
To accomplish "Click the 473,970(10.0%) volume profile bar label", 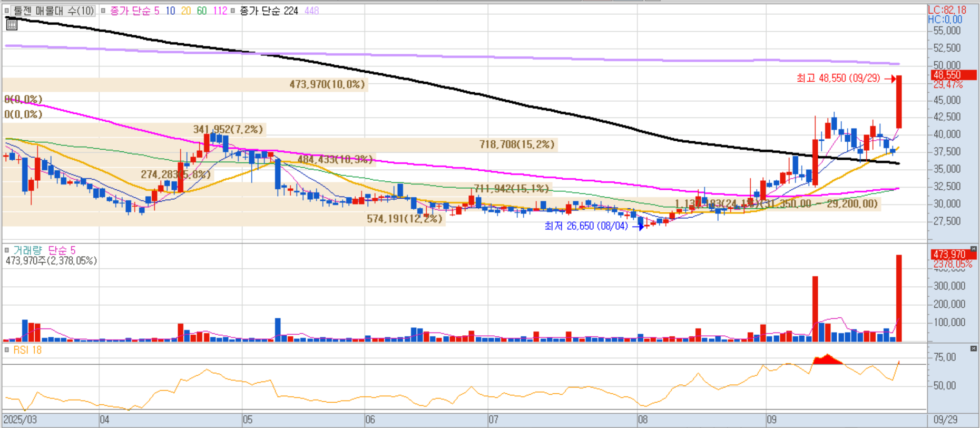I will 327,84.
